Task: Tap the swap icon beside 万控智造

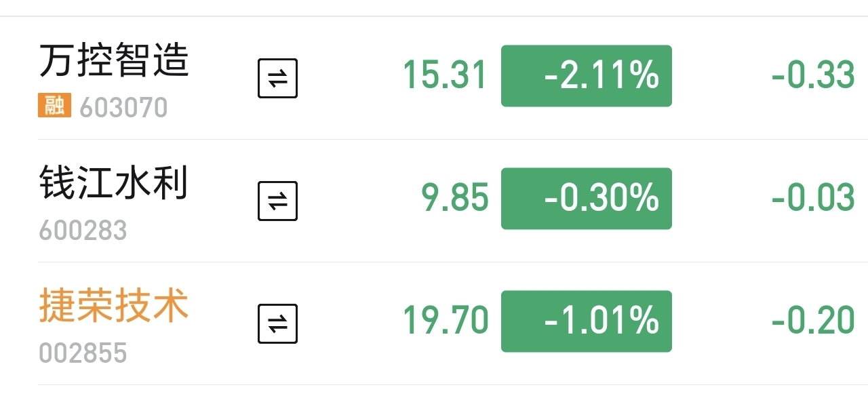Action: pos(278,79)
